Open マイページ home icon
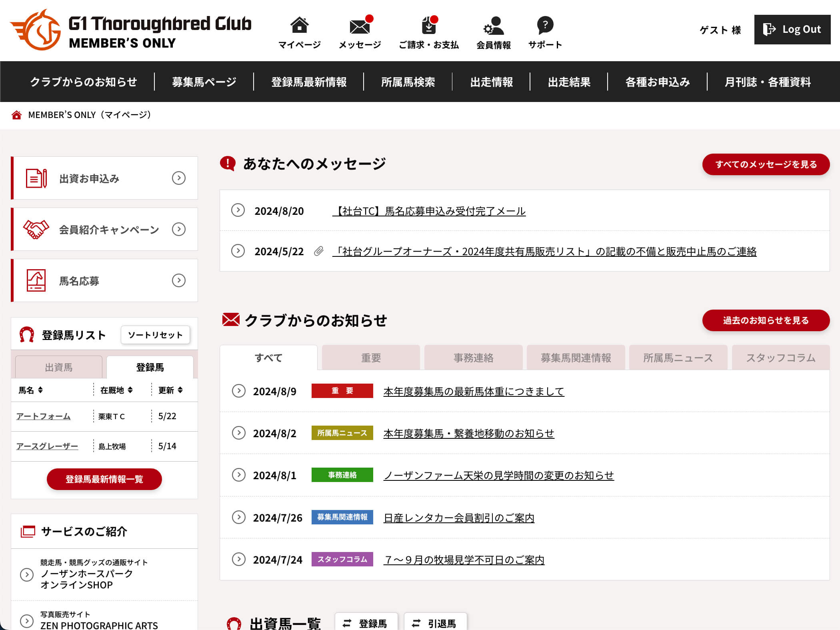The height and width of the screenshot is (630, 840). 299,26
